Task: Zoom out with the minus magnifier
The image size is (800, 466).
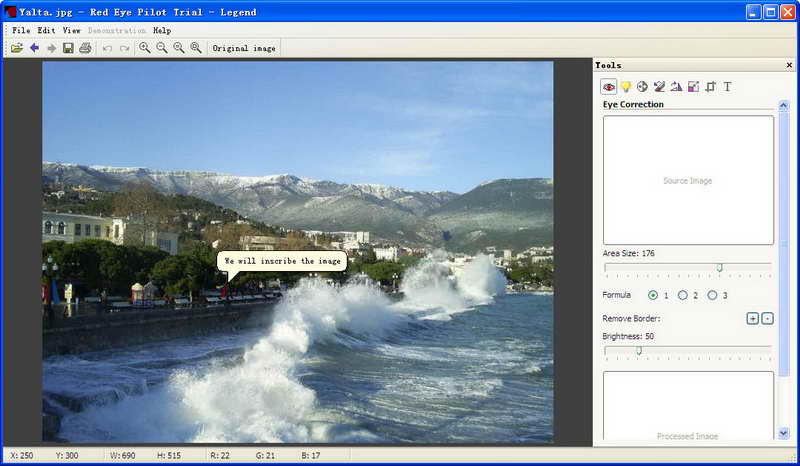Action: (x=162, y=48)
